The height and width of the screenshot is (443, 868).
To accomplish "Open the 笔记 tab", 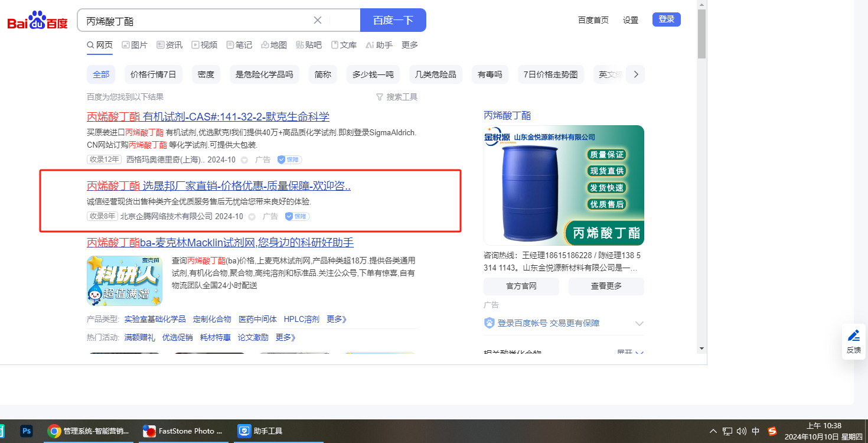I will (x=239, y=45).
